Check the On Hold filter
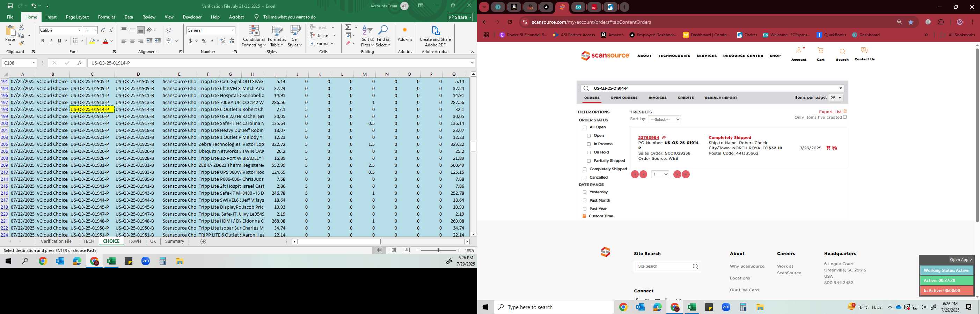Screen dimensions: 980x314 coord(589,152)
